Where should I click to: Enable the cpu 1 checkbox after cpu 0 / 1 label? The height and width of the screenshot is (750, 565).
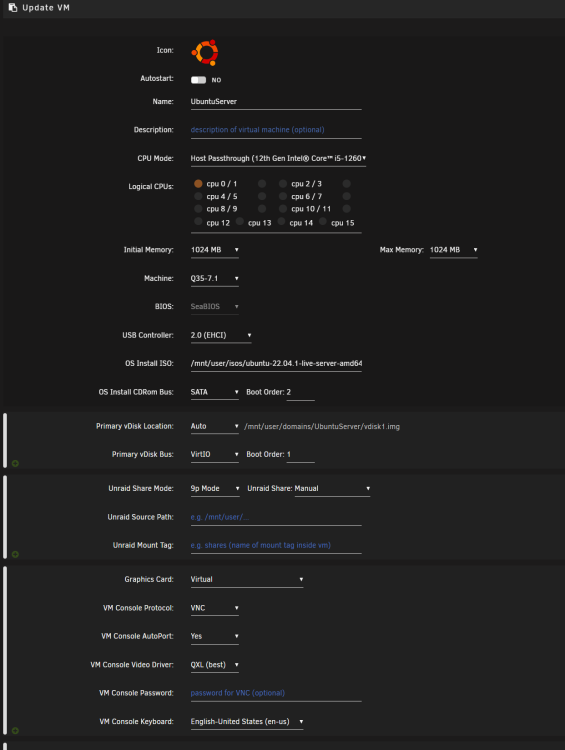tap(262, 184)
